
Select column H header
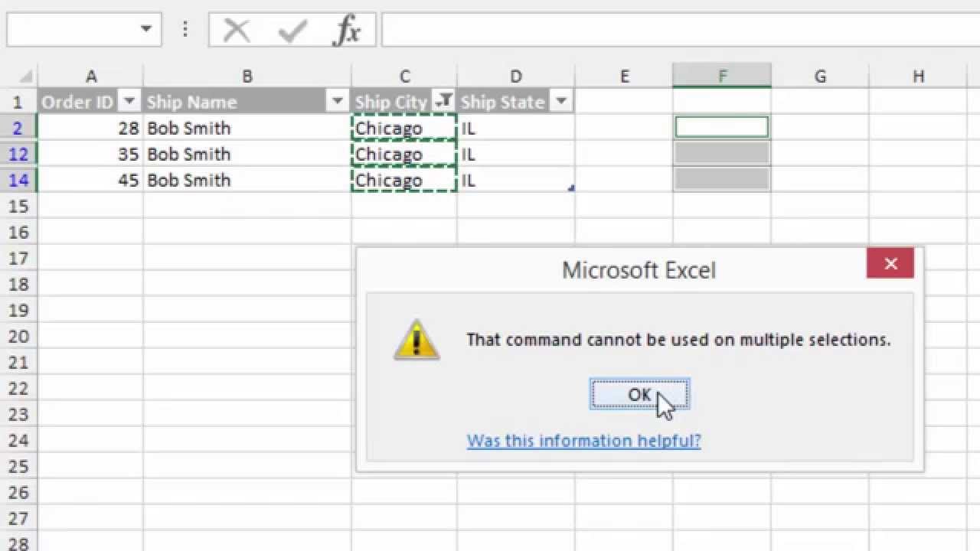918,77
